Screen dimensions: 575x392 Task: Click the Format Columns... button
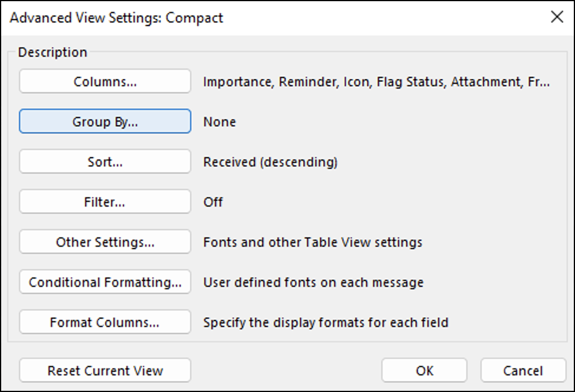[105, 322]
